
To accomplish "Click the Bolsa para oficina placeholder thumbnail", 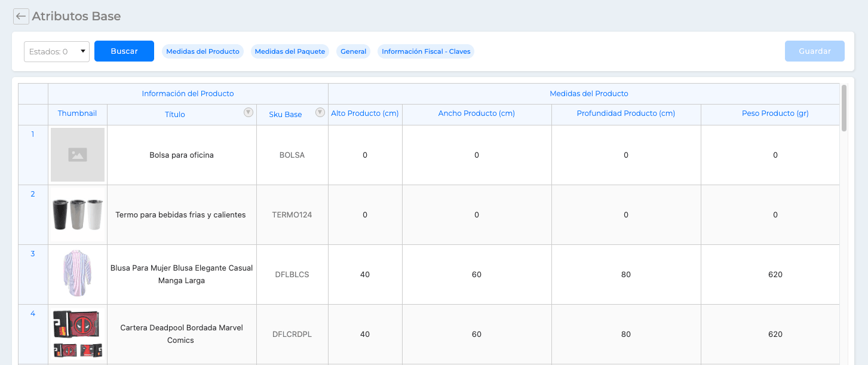I will click(78, 155).
